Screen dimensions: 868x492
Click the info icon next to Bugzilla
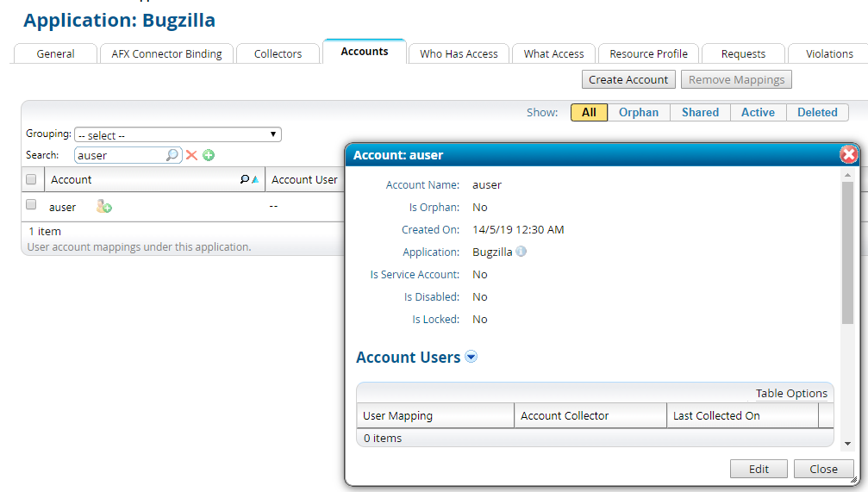(x=521, y=252)
